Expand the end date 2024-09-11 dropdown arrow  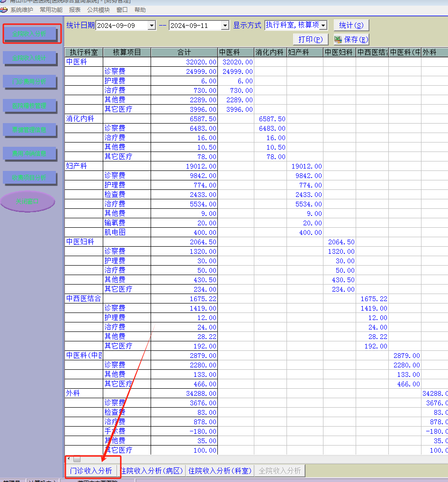(x=225, y=25)
